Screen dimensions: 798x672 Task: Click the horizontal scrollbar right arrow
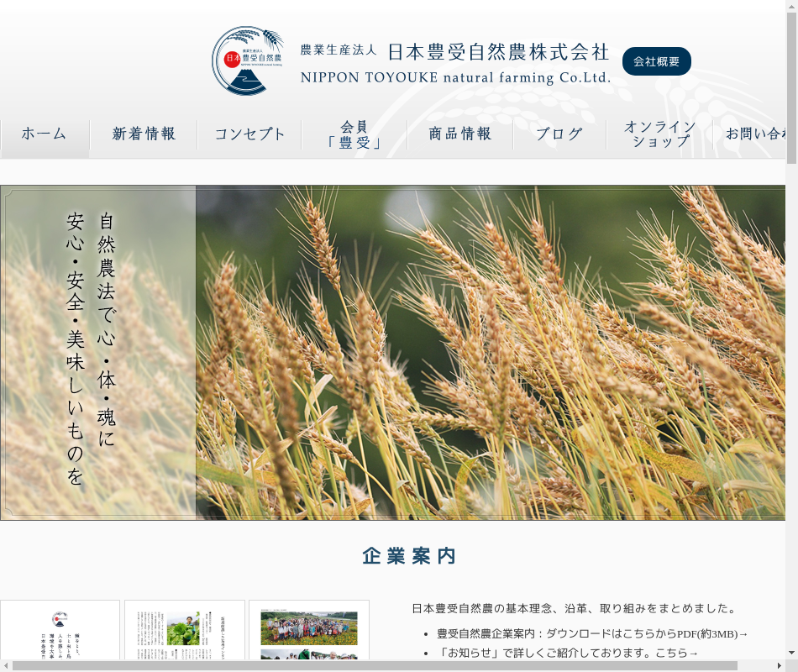tap(779, 665)
